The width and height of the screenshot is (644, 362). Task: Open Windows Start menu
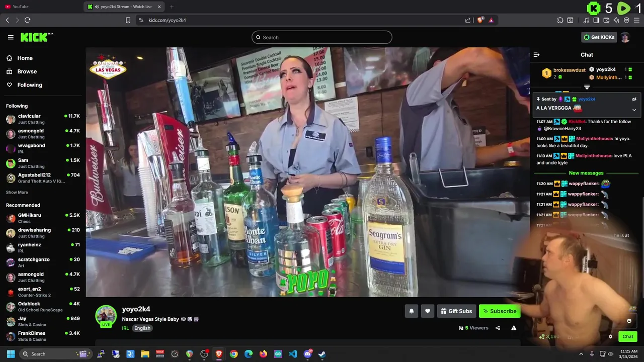click(11, 354)
